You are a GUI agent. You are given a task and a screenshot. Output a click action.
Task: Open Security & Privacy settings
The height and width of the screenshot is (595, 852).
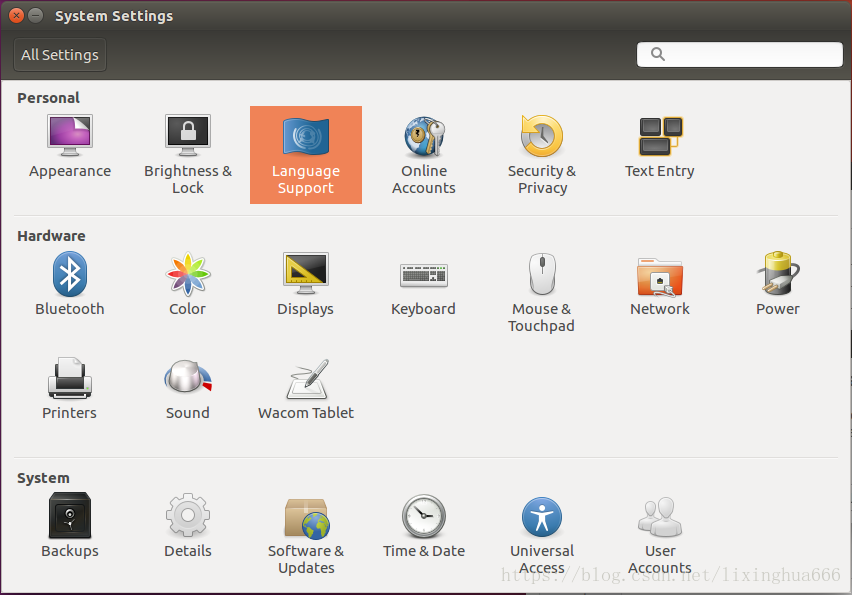click(542, 155)
